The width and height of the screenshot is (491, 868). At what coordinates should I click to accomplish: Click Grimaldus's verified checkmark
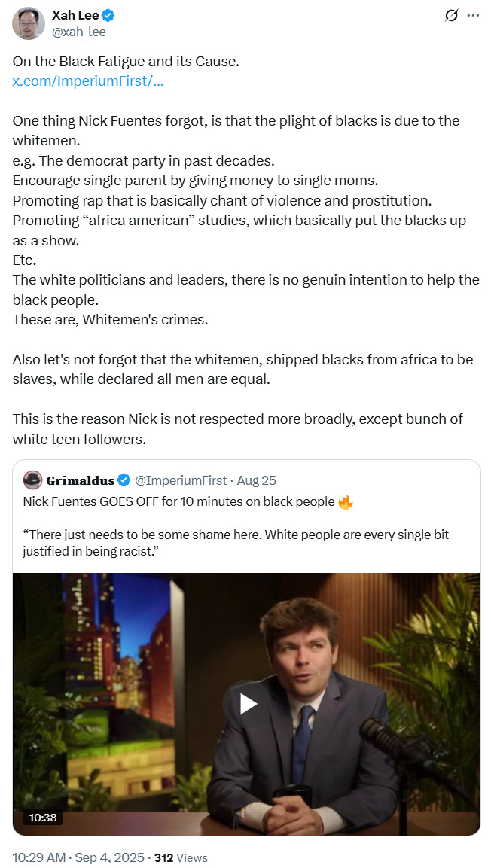(x=124, y=480)
